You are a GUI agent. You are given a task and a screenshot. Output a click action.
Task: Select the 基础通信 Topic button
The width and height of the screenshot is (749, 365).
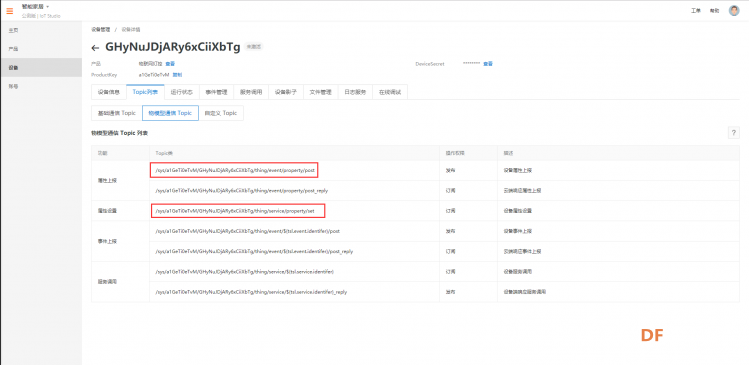[x=117, y=113]
